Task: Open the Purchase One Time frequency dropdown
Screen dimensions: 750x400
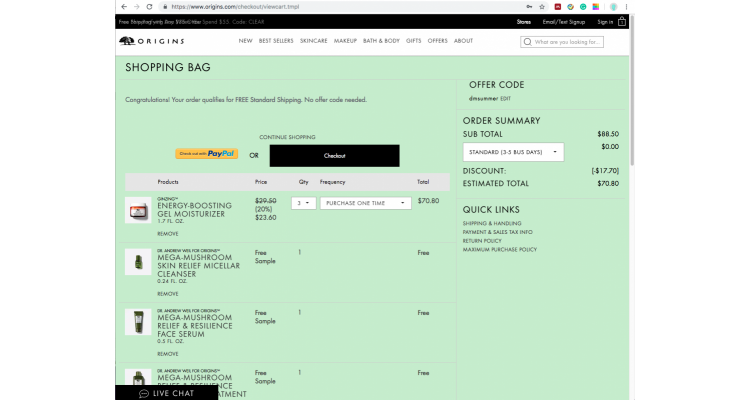Action: (x=365, y=203)
